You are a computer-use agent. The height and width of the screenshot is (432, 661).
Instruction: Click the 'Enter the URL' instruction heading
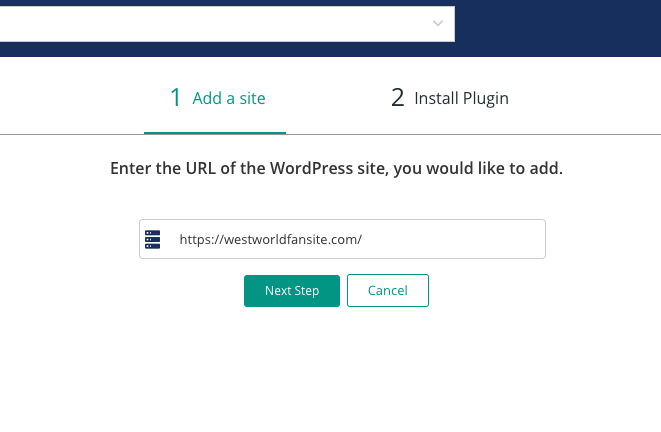coord(336,169)
